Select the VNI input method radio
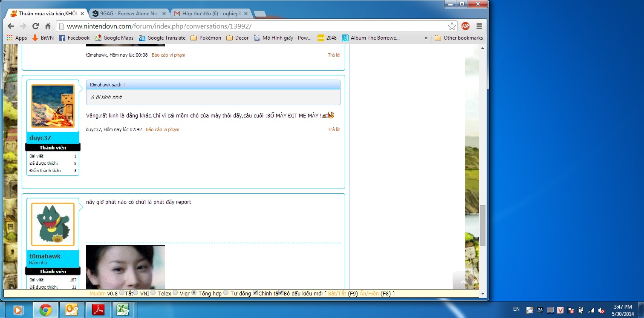The image size is (644, 318). (136, 293)
